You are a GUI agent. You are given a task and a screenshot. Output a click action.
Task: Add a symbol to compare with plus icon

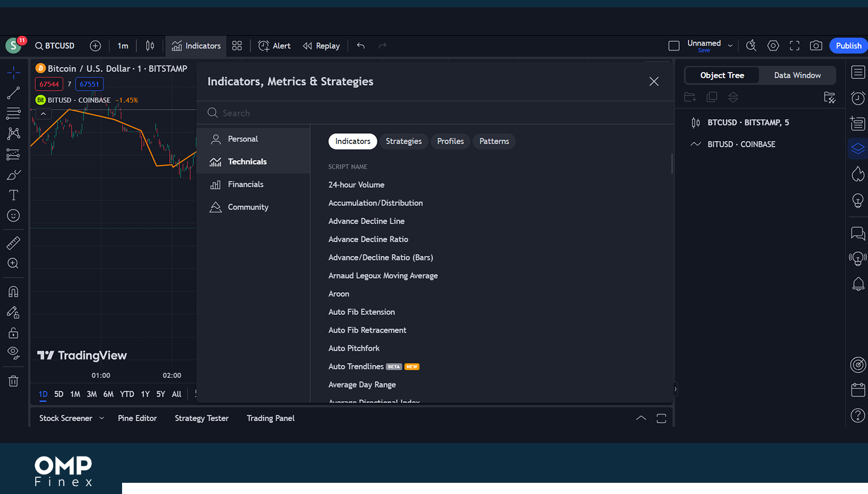95,46
